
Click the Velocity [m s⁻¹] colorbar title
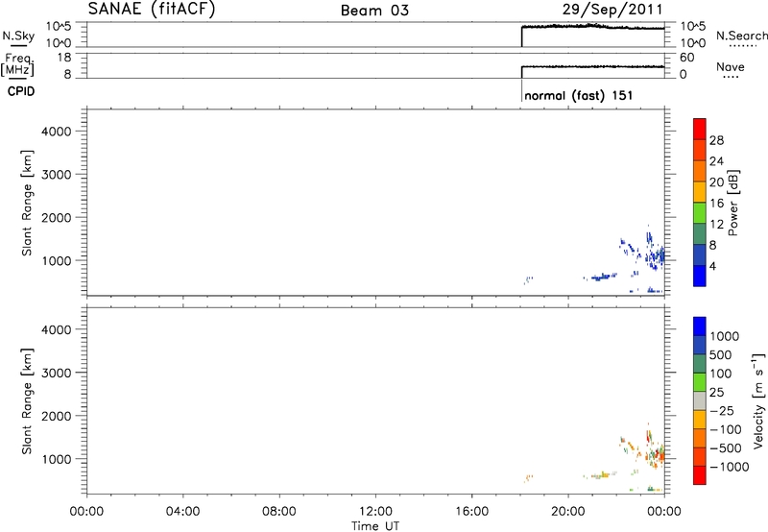pos(758,400)
